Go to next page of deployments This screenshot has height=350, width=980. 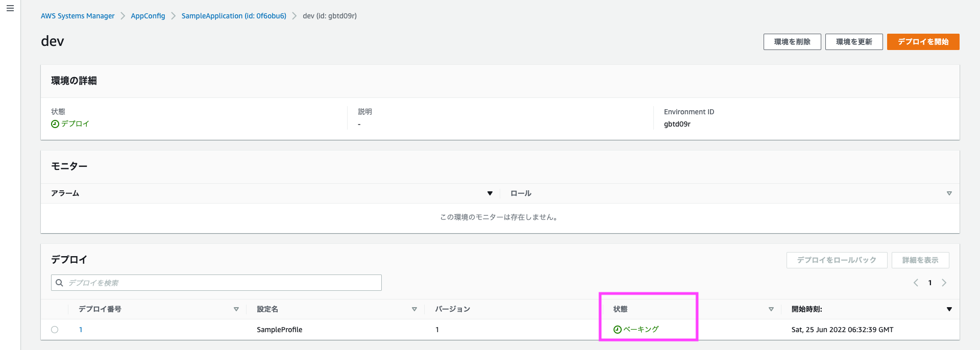(x=944, y=283)
